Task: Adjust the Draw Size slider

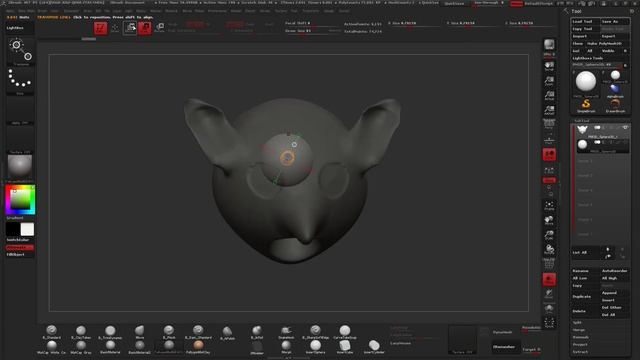Action: pyautogui.click(x=312, y=31)
